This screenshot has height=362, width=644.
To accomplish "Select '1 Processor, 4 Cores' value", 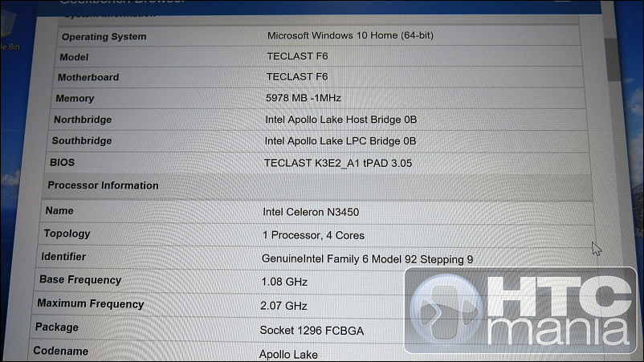I will pos(313,236).
